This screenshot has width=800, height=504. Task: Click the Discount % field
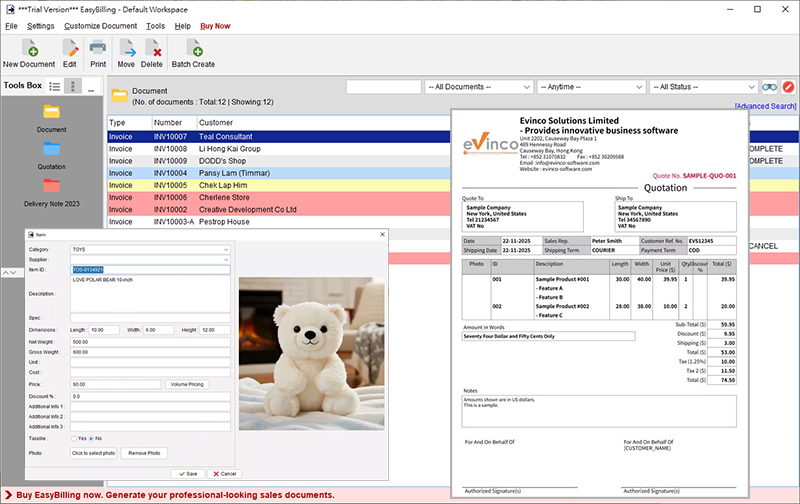point(151,396)
